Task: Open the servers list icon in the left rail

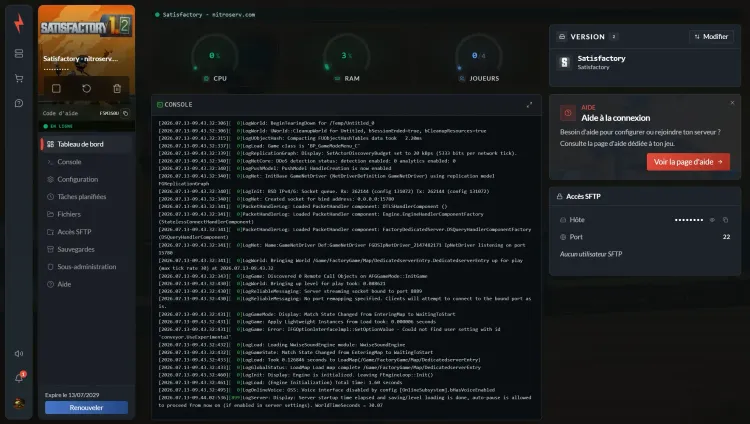Action: click(x=19, y=54)
